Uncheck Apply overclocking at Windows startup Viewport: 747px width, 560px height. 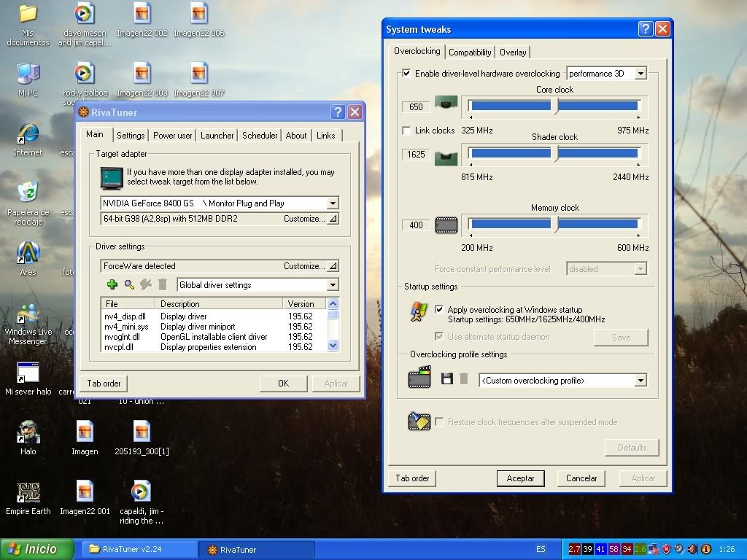439,309
